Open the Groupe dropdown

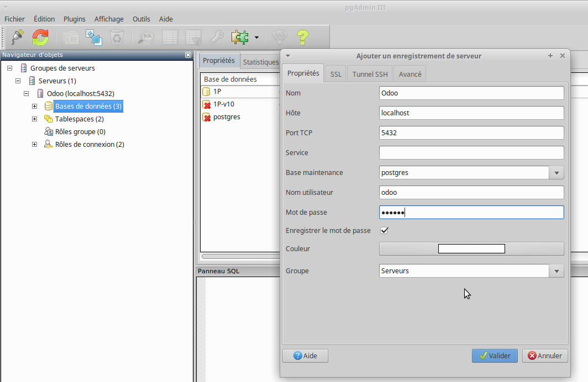pos(556,271)
